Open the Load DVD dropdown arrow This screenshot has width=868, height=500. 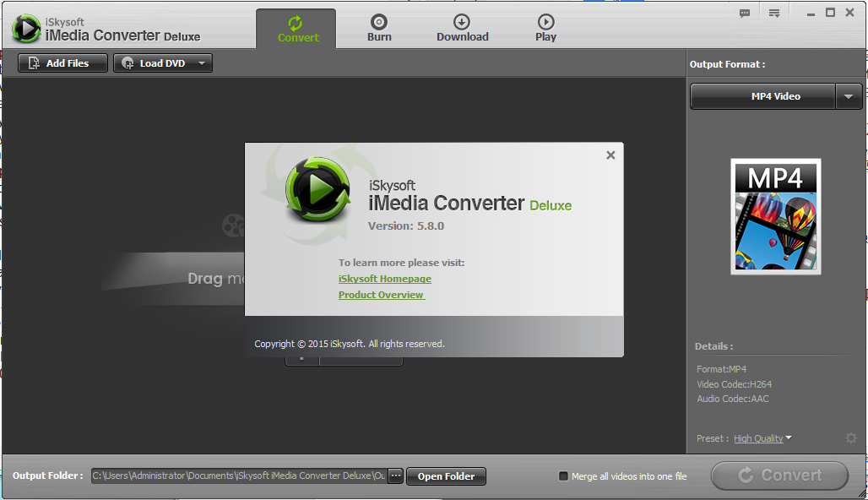(202, 63)
